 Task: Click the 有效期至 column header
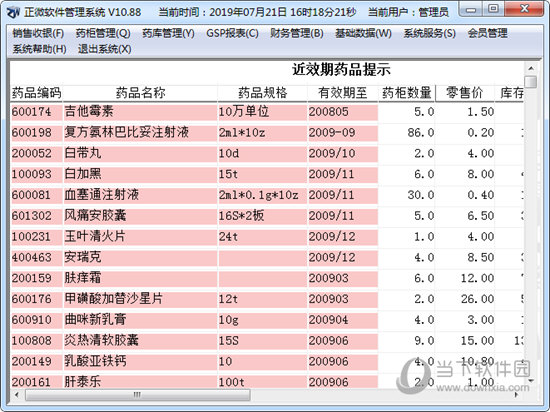[343, 93]
